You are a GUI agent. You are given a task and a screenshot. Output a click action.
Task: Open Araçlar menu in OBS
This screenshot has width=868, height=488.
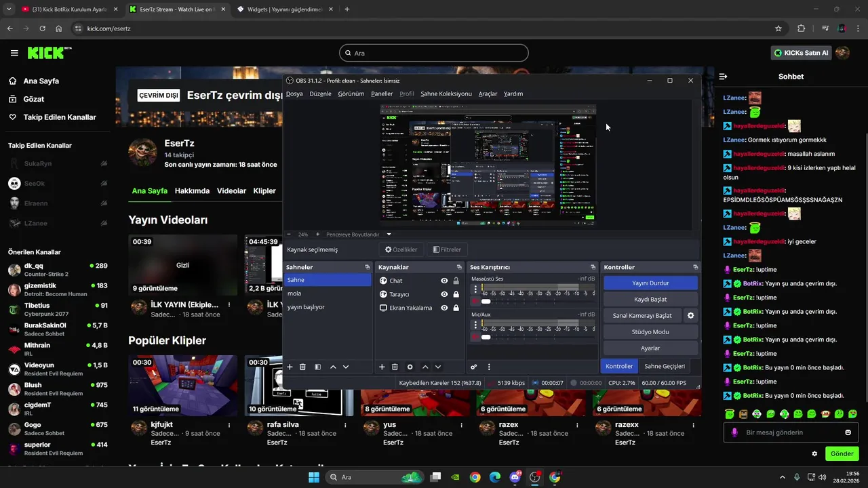point(488,94)
